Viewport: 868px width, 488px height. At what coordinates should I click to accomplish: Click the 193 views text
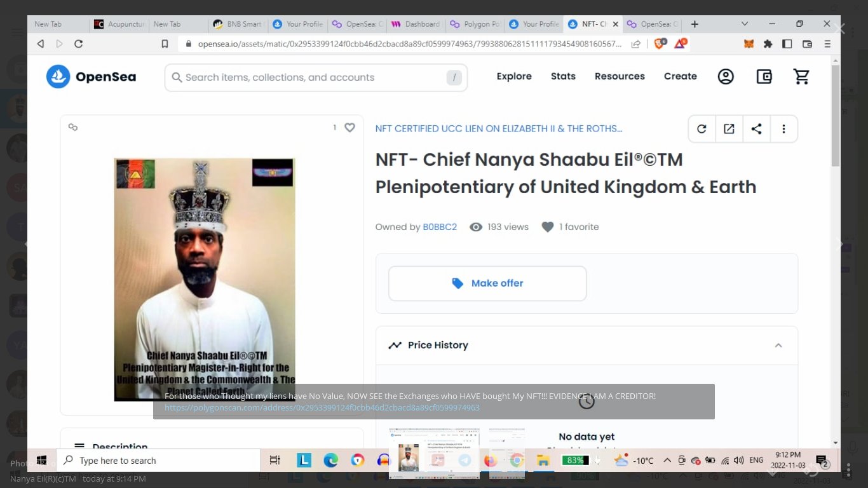point(508,227)
